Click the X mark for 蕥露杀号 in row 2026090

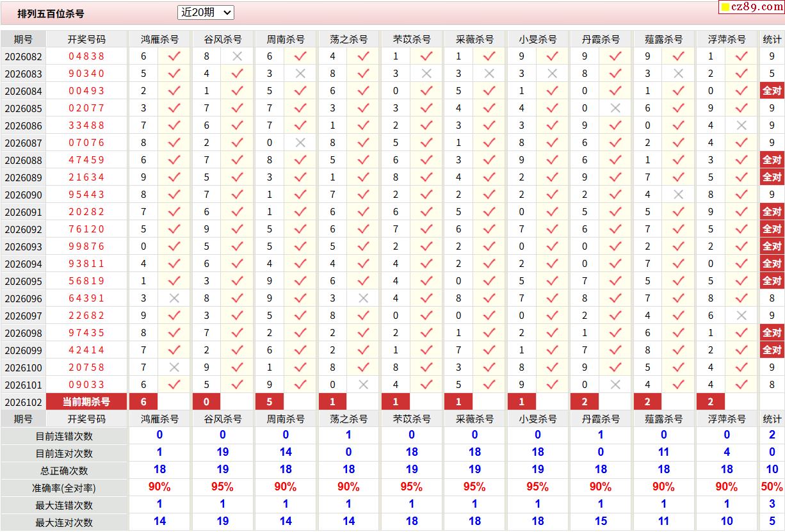679,195
